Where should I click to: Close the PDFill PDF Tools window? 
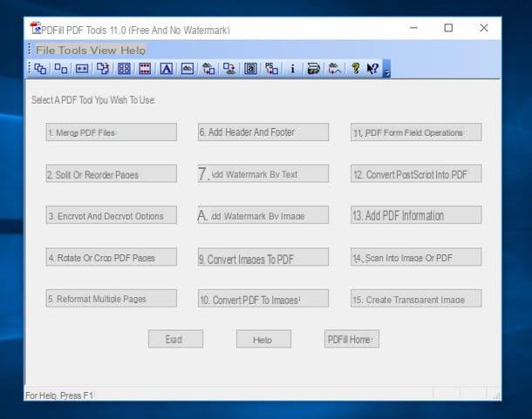click(484, 28)
